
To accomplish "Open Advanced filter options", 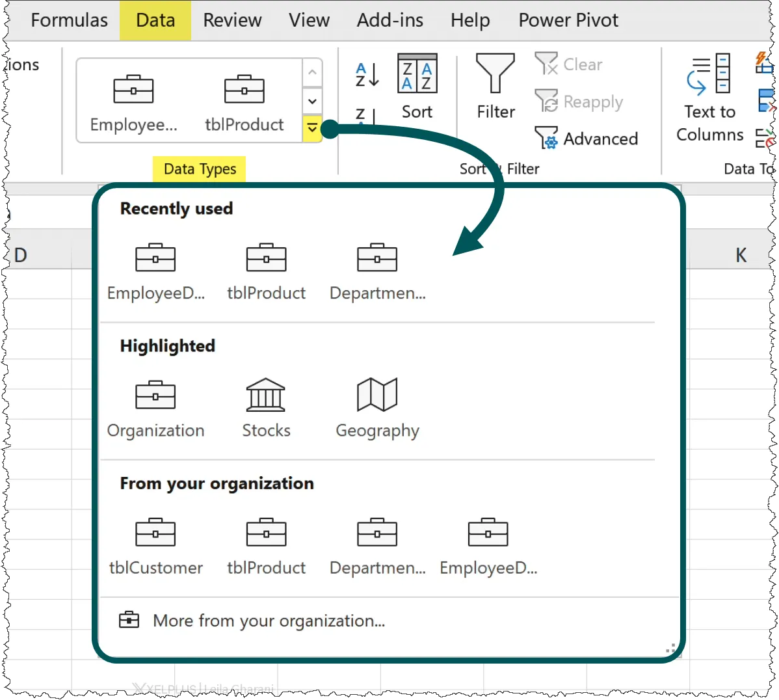I will click(x=587, y=139).
